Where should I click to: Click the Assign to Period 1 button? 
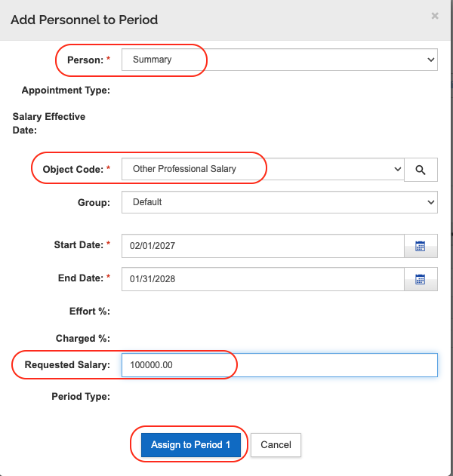point(191,445)
